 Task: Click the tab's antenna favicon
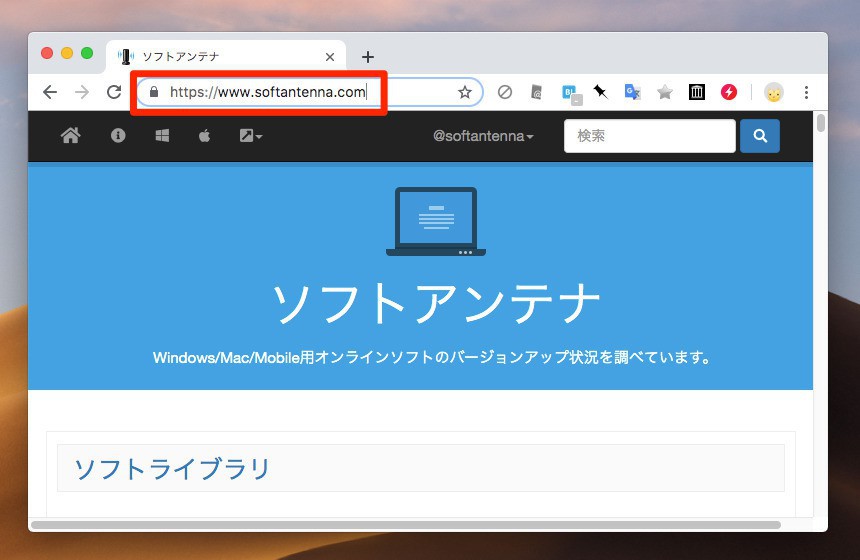pos(126,56)
